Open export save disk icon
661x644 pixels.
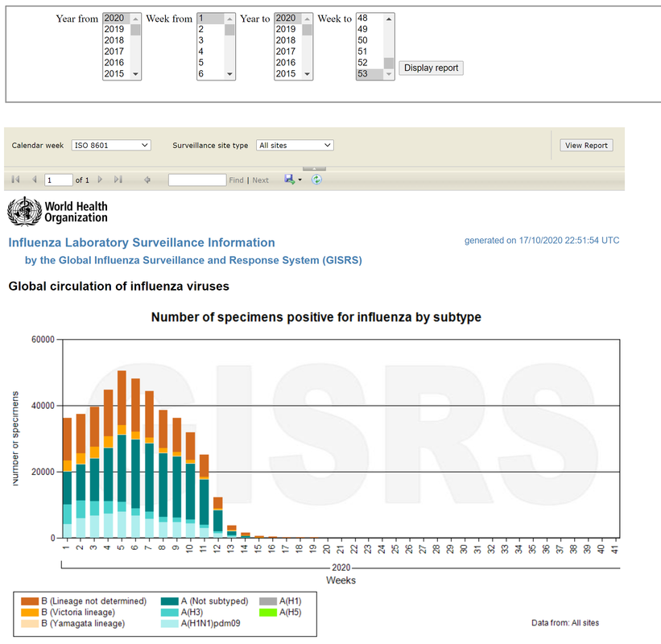coord(289,180)
